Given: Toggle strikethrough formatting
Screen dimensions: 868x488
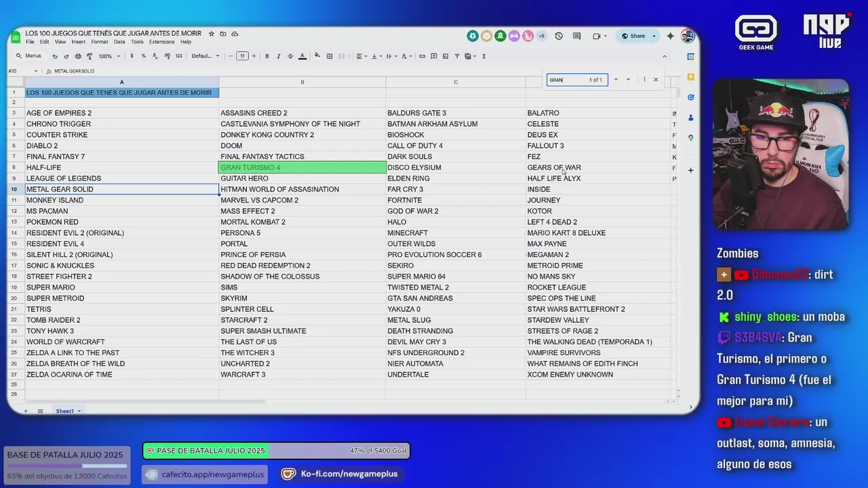Looking at the screenshot, I should pyautogui.click(x=290, y=56).
